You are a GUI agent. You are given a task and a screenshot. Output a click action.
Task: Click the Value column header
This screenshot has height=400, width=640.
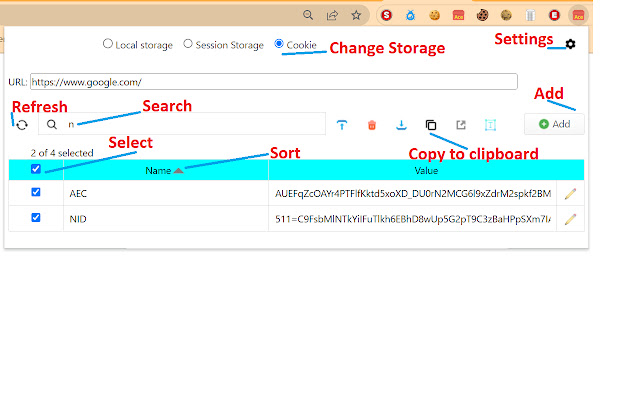[426, 171]
